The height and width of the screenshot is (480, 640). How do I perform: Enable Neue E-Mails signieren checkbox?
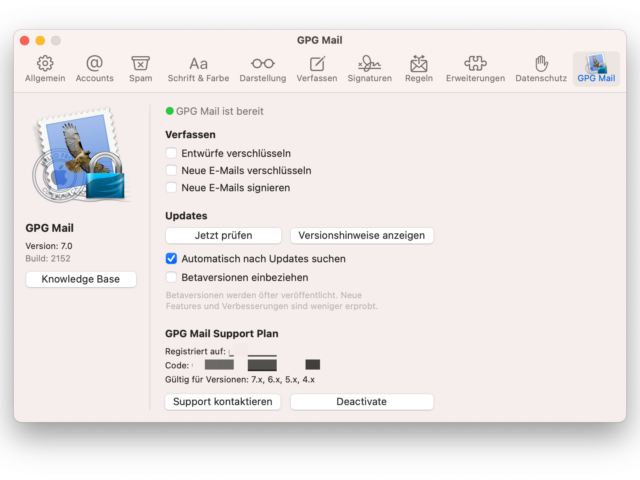pos(171,187)
